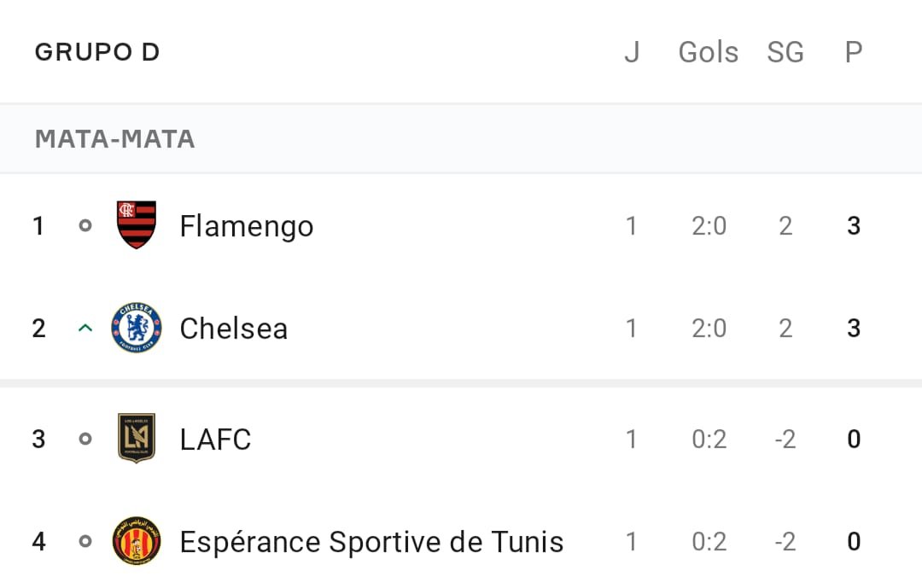Click Flamengo's 2:0 goals value
This screenshot has height=588, width=922.
(709, 226)
